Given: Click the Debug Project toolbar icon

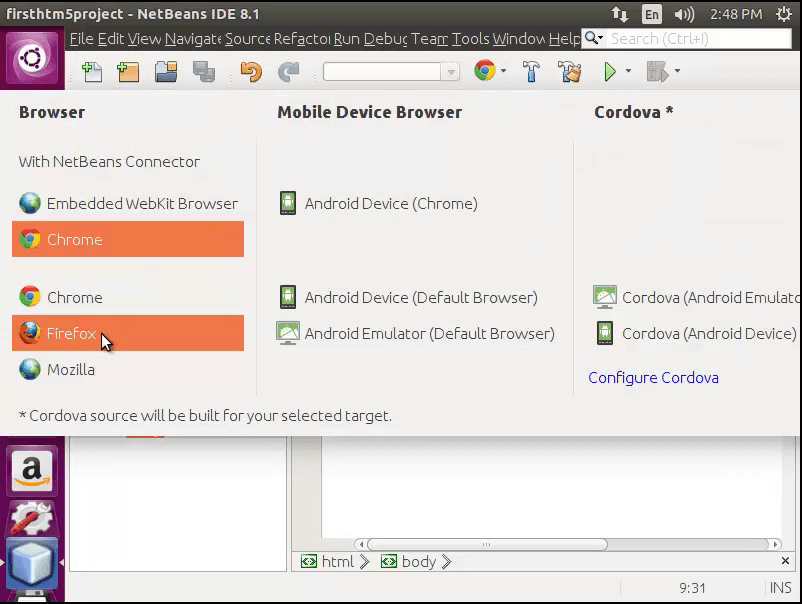Looking at the screenshot, I should click(x=657, y=72).
